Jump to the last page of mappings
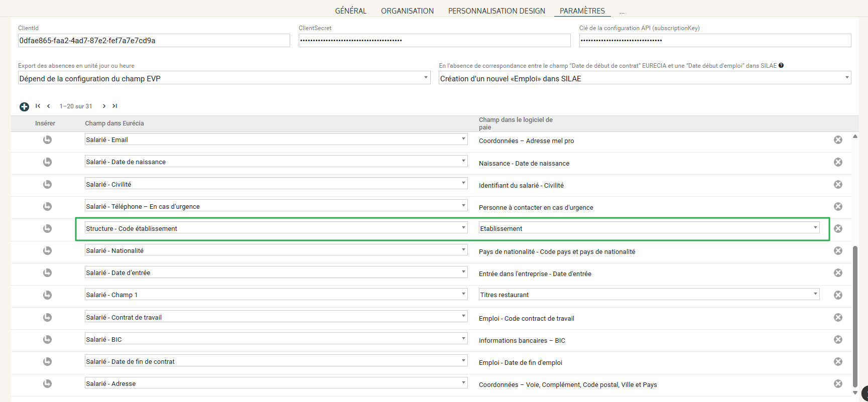Viewport: 868px width, 402px height. coord(114,106)
